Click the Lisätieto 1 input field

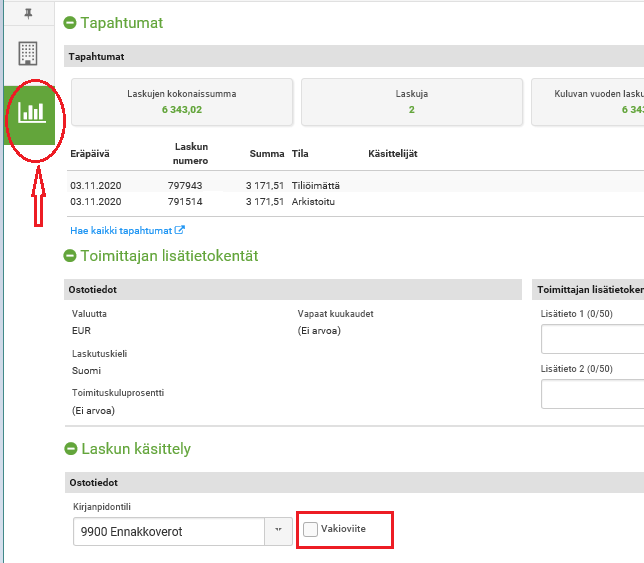(592, 340)
